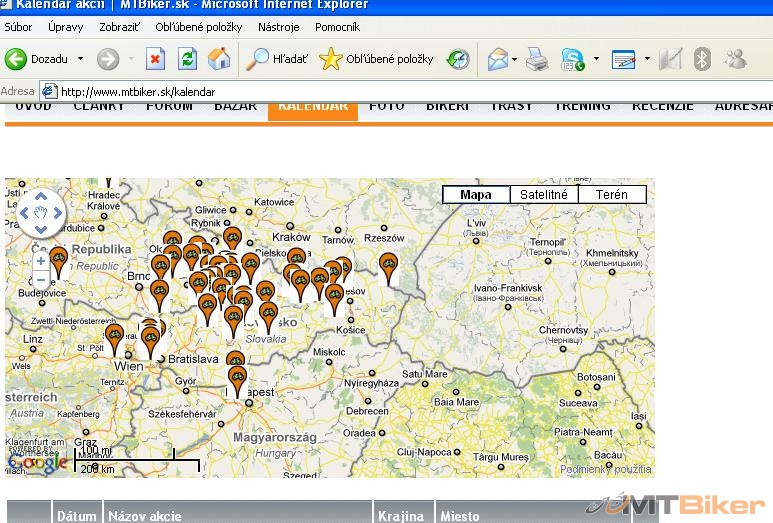Expand the Mail envelope dropdown arrow
Screen dimensions: 773x523
514,59
